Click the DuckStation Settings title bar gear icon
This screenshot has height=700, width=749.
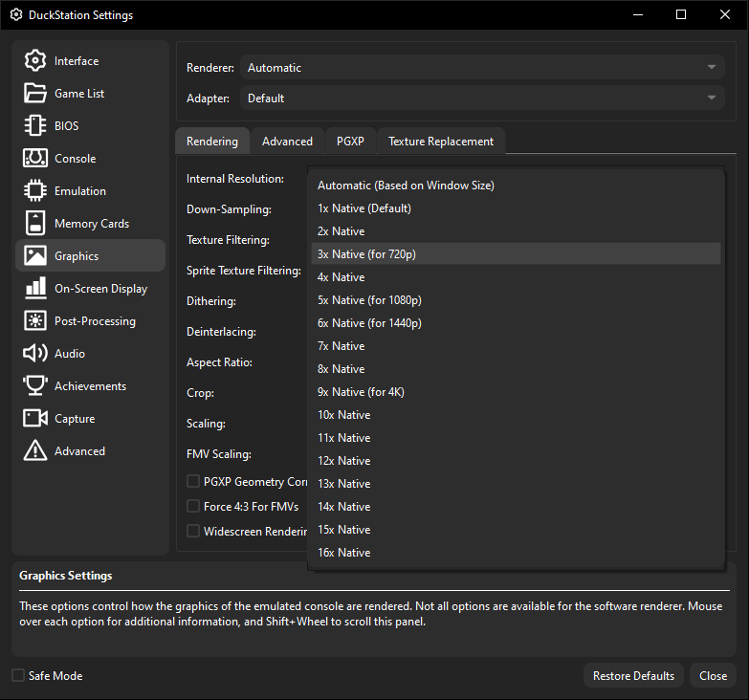(16, 14)
